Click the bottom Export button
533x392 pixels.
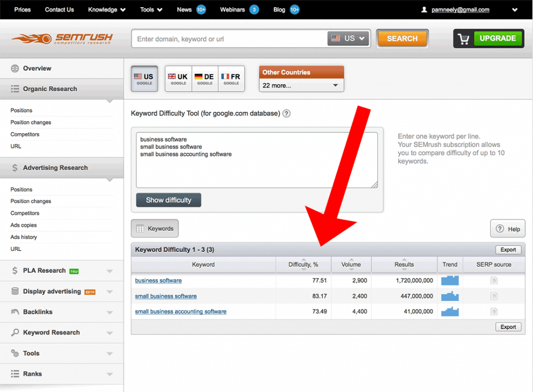[508, 327]
